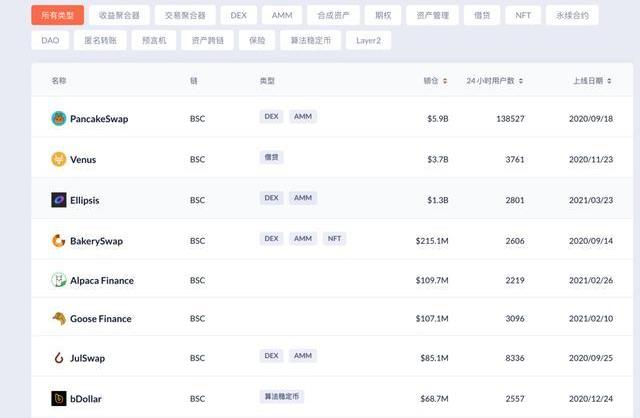Click the DEX tag in the BakerySwap row
Screen dimensions: 640x418
(x=271, y=238)
